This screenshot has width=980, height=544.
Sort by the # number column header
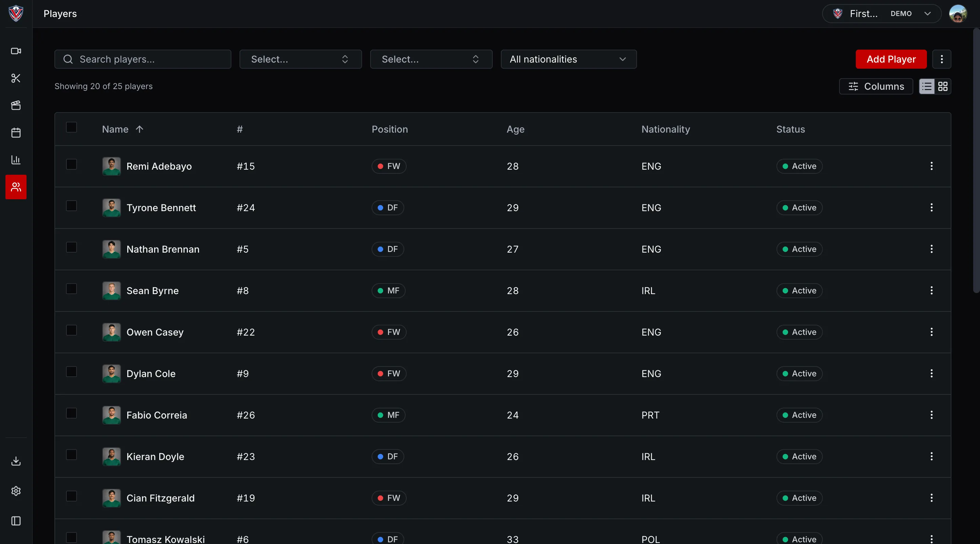tap(240, 129)
